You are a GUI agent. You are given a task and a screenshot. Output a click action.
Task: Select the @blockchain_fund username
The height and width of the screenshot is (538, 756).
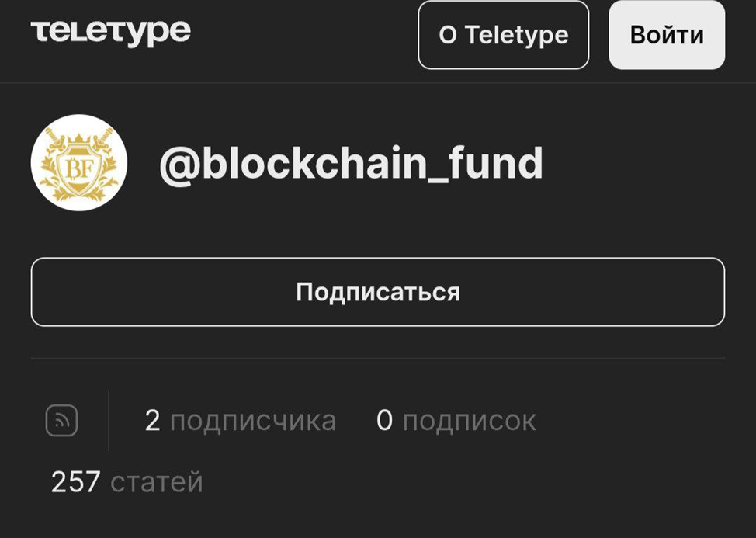(351, 163)
